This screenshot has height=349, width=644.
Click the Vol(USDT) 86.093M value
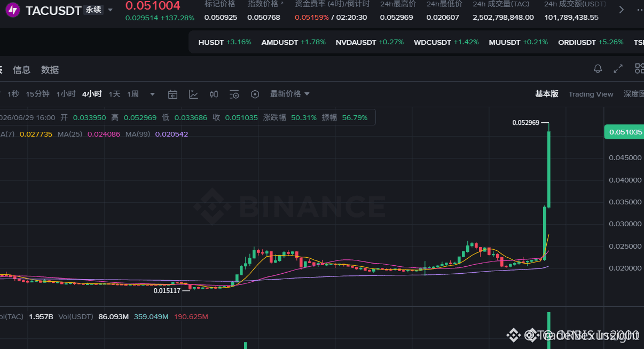point(113,317)
